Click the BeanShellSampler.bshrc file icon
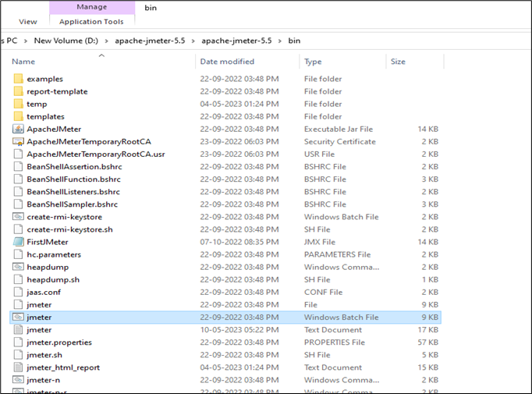This screenshot has height=394, width=532. 18,204
